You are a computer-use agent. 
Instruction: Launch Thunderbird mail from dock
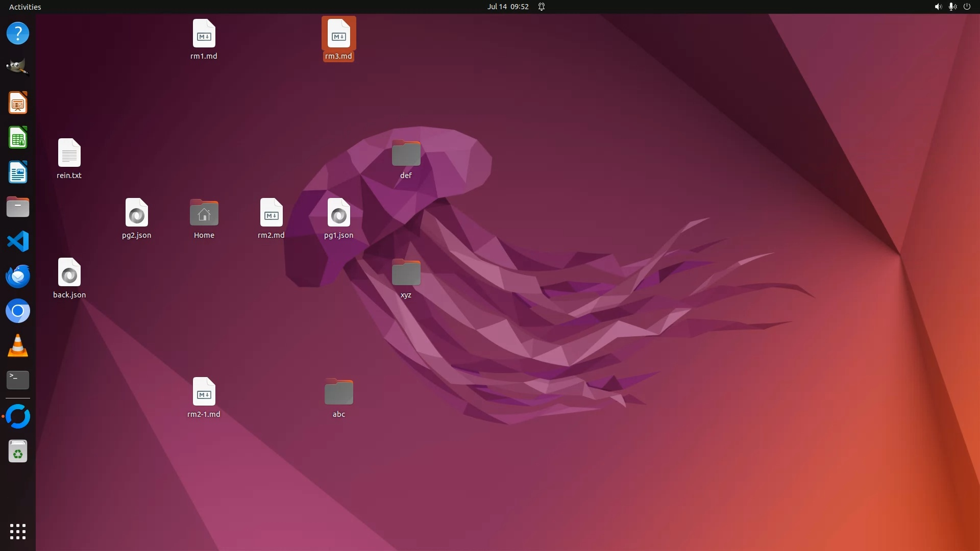tap(17, 276)
